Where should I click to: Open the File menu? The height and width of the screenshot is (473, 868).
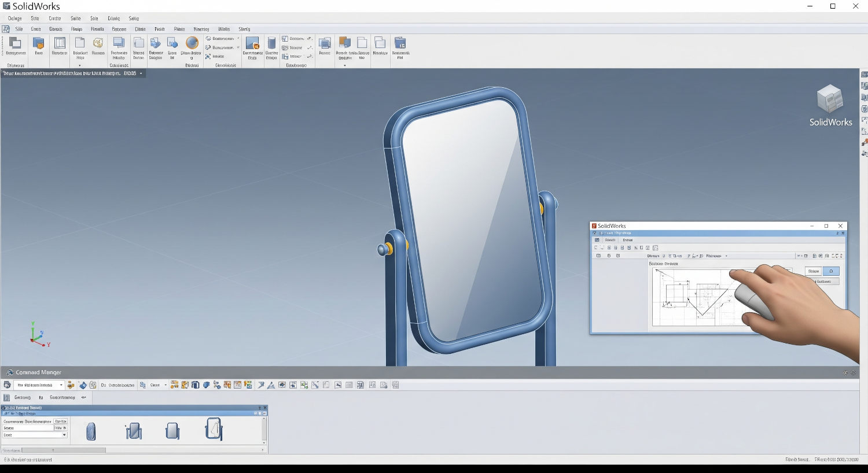pos(14,18)
